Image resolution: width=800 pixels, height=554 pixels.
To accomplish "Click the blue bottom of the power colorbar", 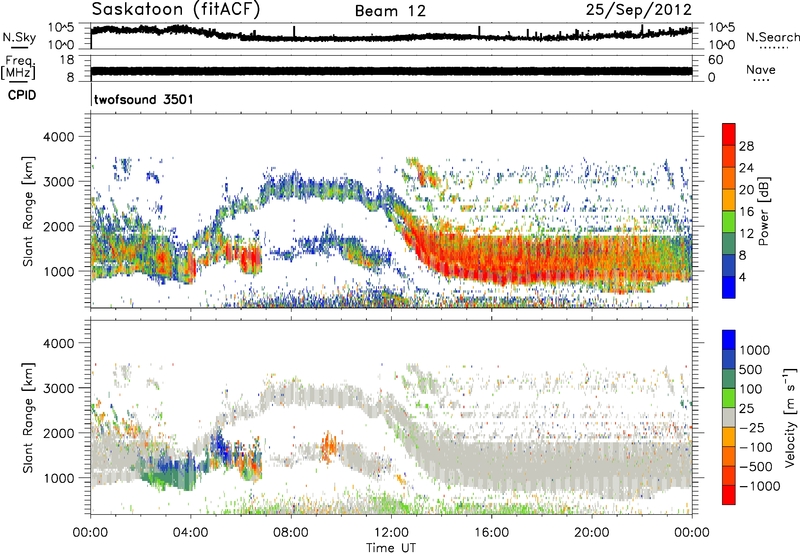I will 729,287.
